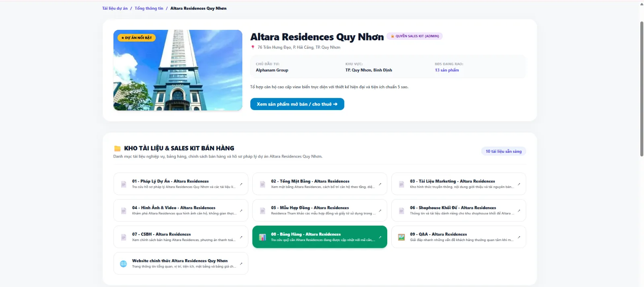Viewport: 644px width, 287px height.
Task: Click the 10 tài liệu sẵn sàng badge
Action: 504,151
